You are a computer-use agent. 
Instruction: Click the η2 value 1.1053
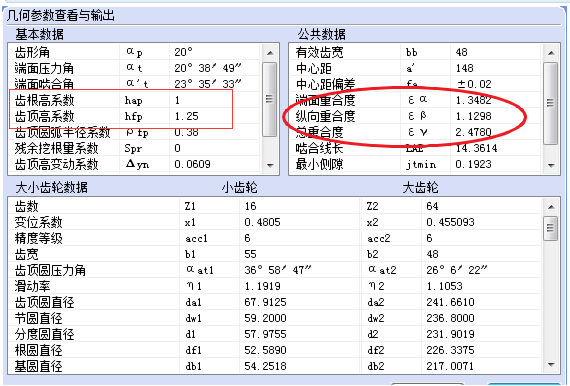pyautogui.click(x=444, y=286)
